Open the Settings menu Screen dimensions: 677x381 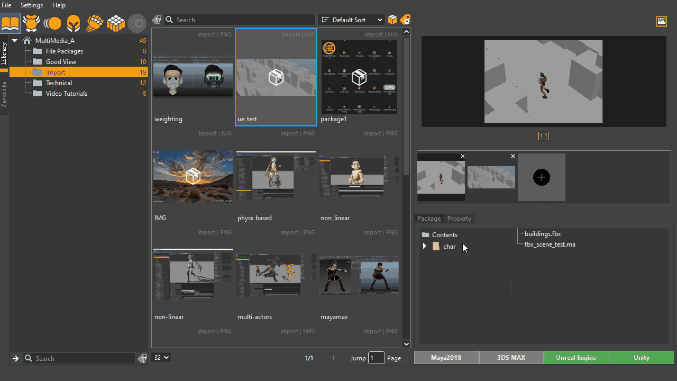(x=32, y=5)
